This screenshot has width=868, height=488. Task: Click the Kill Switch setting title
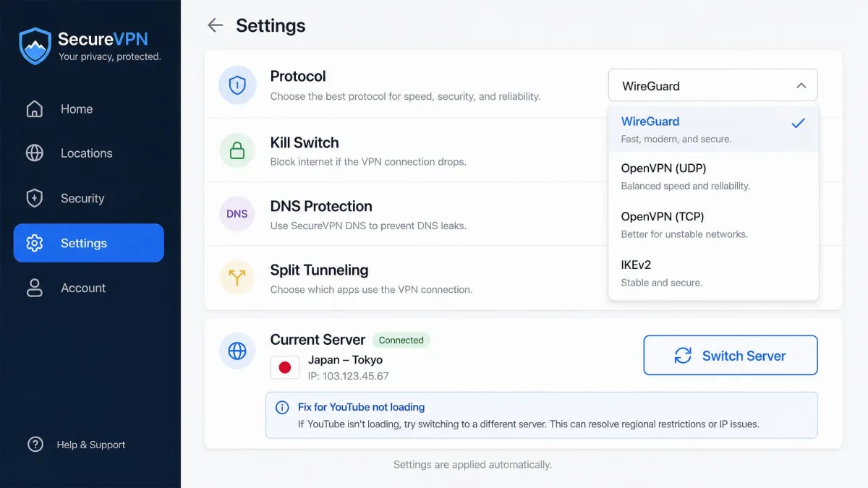(x=305, y=142)
